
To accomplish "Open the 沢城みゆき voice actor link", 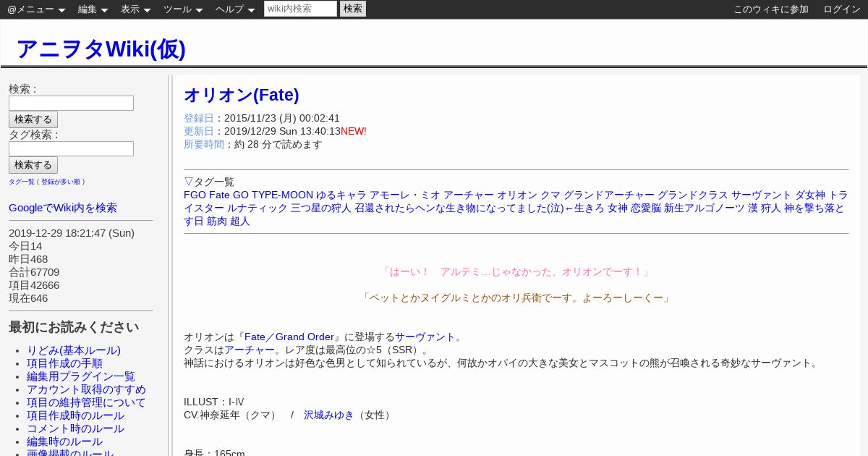I will point(329,415).
